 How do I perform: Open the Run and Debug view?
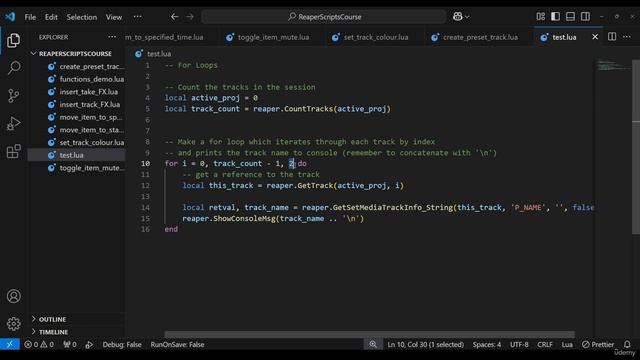tap(13, 123)
